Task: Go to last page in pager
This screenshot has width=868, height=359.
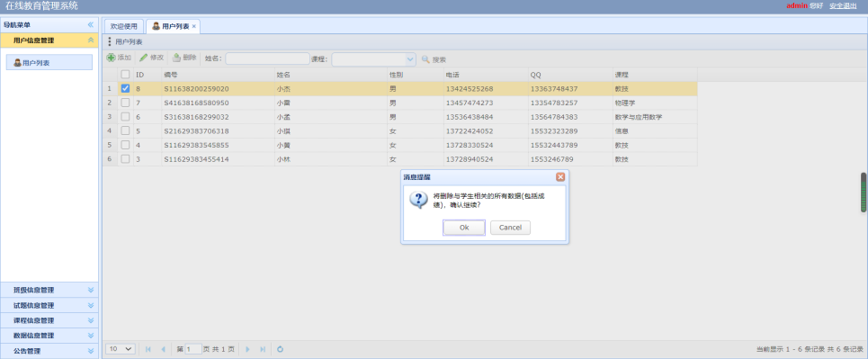Action: 263,349
